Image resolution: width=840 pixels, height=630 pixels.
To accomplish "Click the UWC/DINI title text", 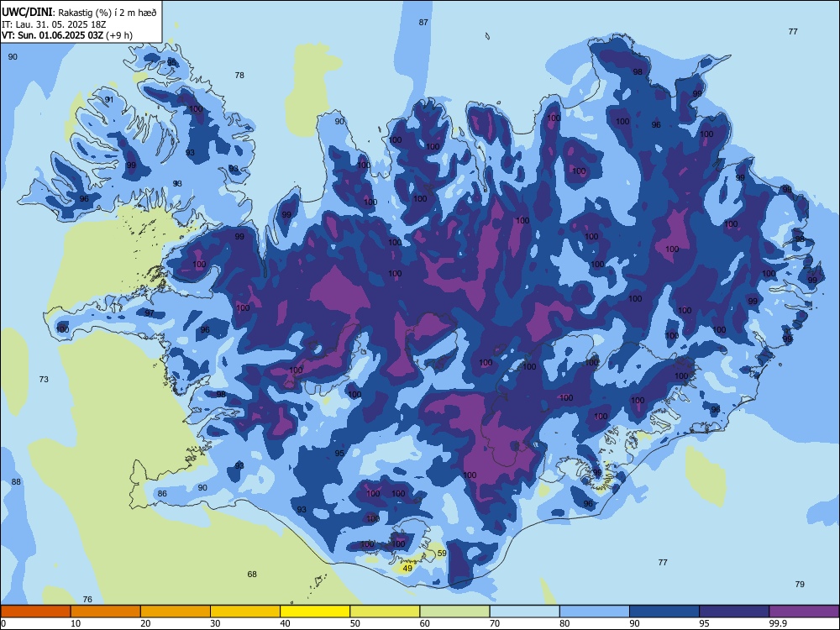I will pyautogui.click(x=28, y=12).
